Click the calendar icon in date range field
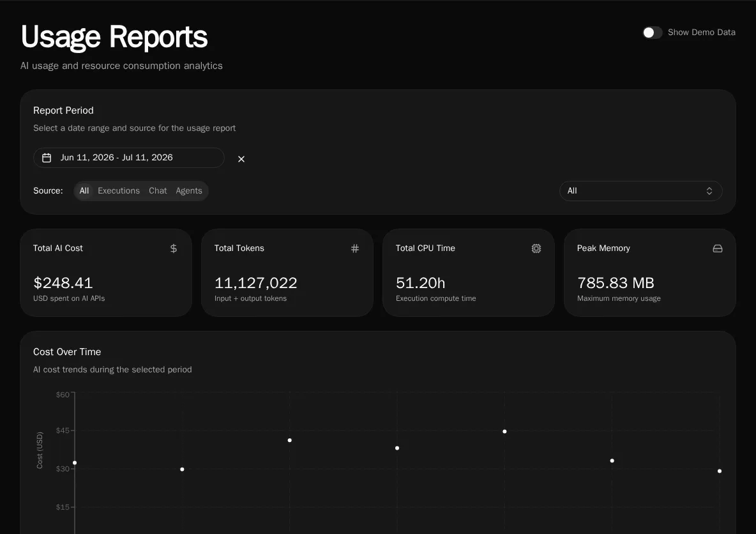The height and width of the screenshot is (534, 756). (x=47, y=158)
